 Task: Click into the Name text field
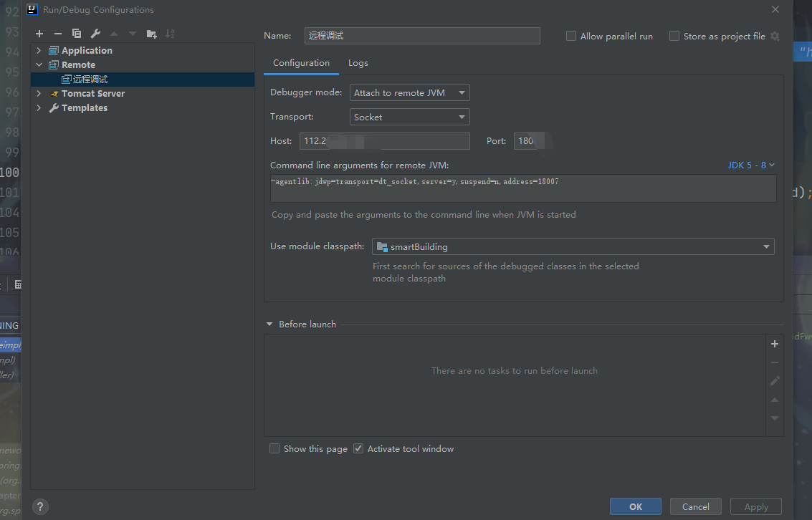(x=421, y=36)
